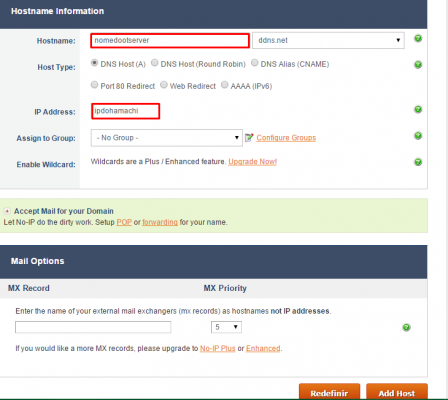Screen dimensions: 448x400
Task: Open the Upgrade Now! link
Action: pyautogui.click(x=252, y=162)
